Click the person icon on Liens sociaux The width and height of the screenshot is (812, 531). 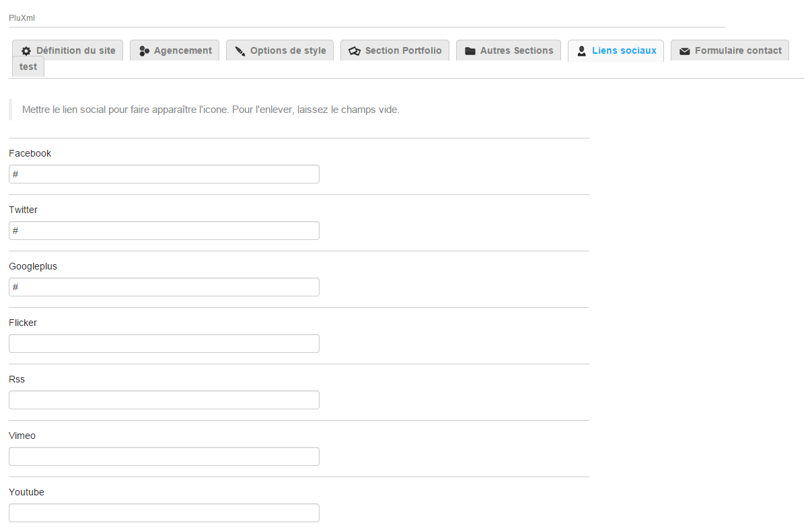point(582,51)
